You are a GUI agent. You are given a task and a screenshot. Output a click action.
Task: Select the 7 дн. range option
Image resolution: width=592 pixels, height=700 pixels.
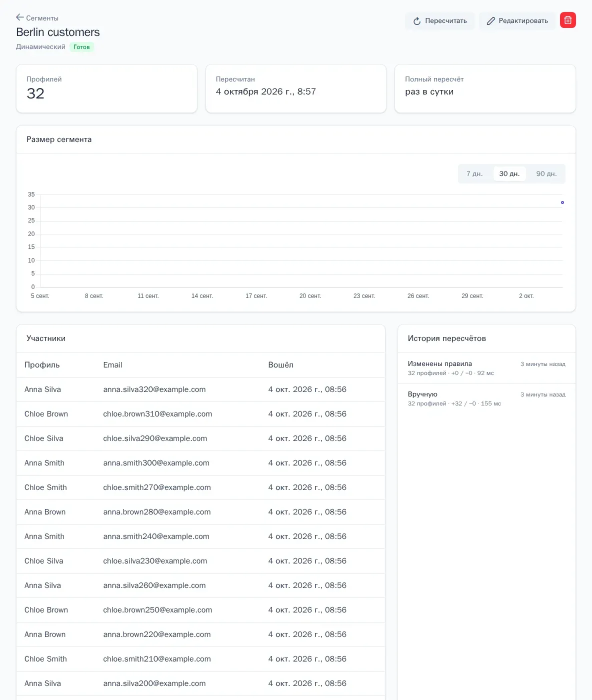(474, 173)
